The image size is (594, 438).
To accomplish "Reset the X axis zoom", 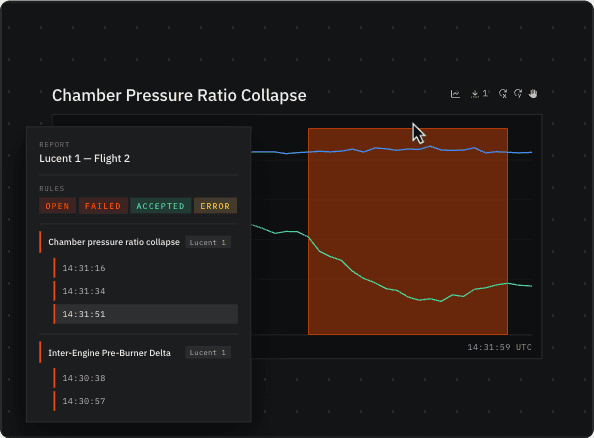I will coord(503,94).
